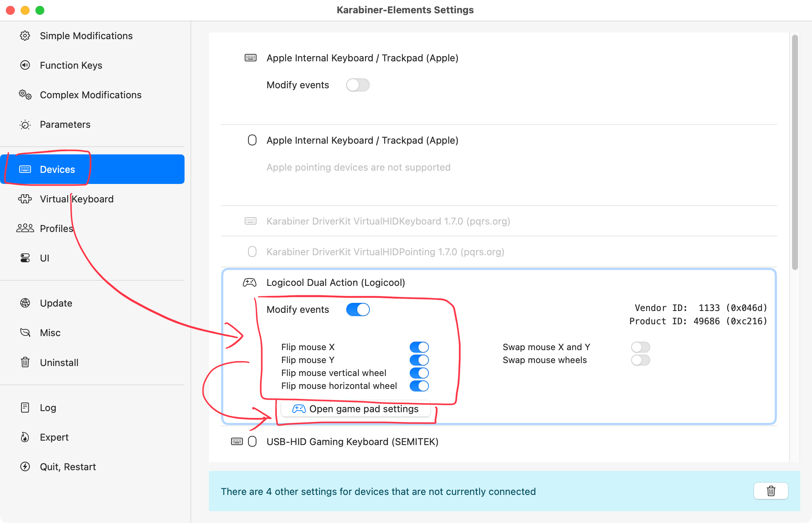Toggle Modify events for Logicool Dual Action
Viewport: 812px width, 523px height.
358,309
